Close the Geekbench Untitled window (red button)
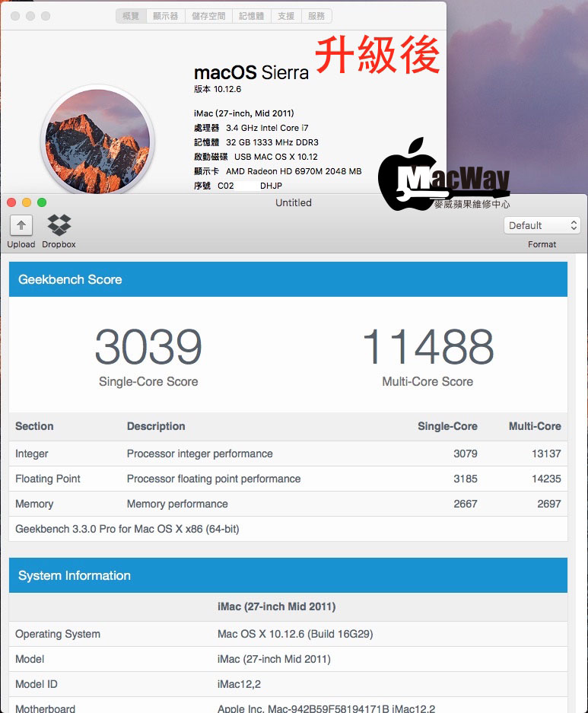The image size is (588, 713). [x=12, y=202]
